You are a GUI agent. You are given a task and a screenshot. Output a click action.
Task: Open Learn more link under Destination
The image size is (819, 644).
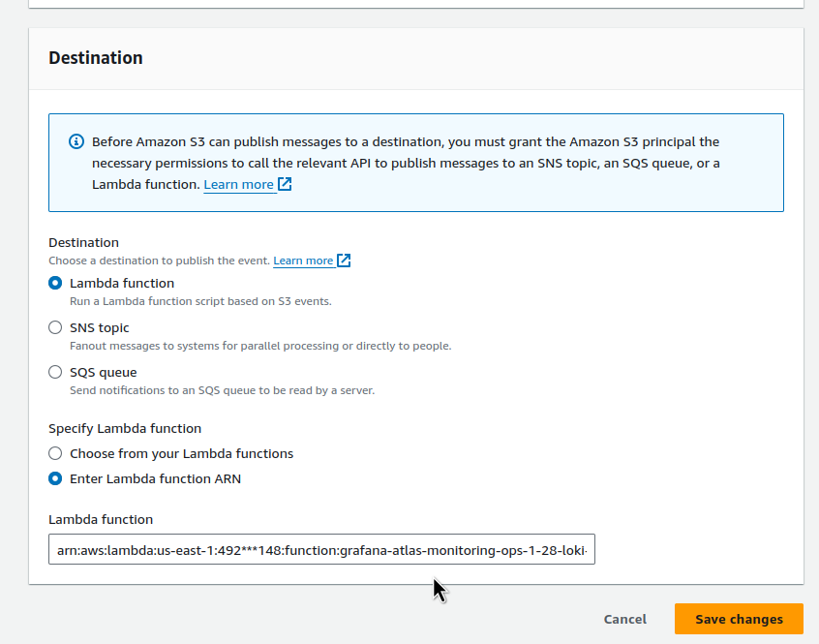[x=303, y=261]
